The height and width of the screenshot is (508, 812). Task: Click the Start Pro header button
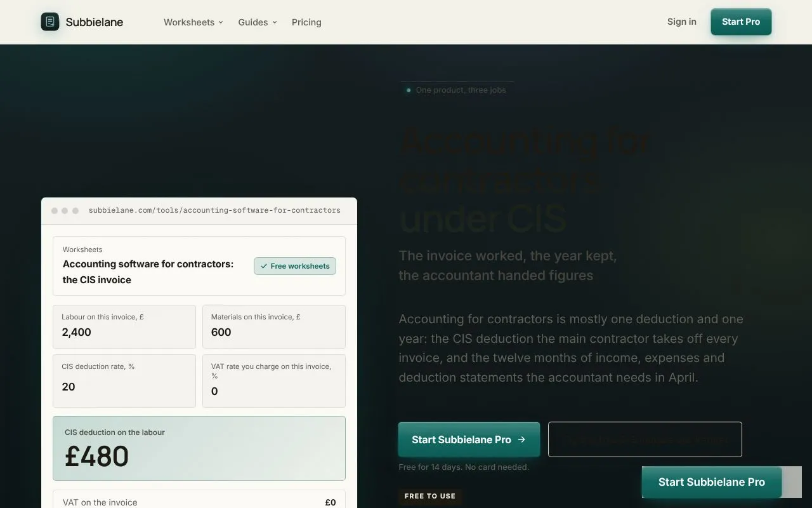[741, 22]
